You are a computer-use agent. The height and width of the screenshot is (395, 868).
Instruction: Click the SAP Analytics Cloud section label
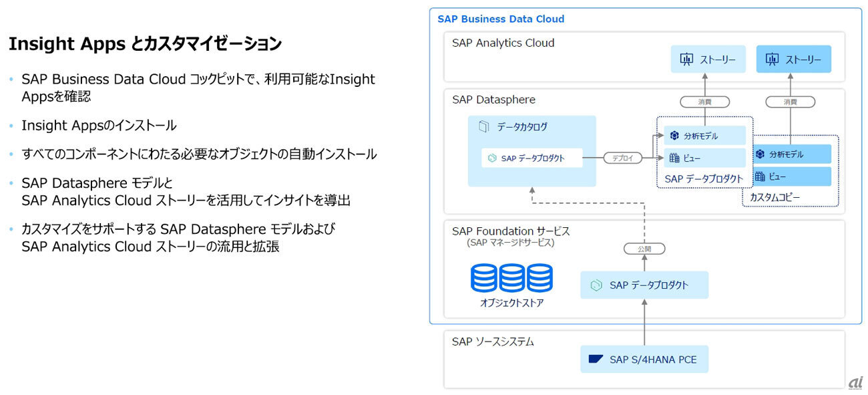point(503,43)
